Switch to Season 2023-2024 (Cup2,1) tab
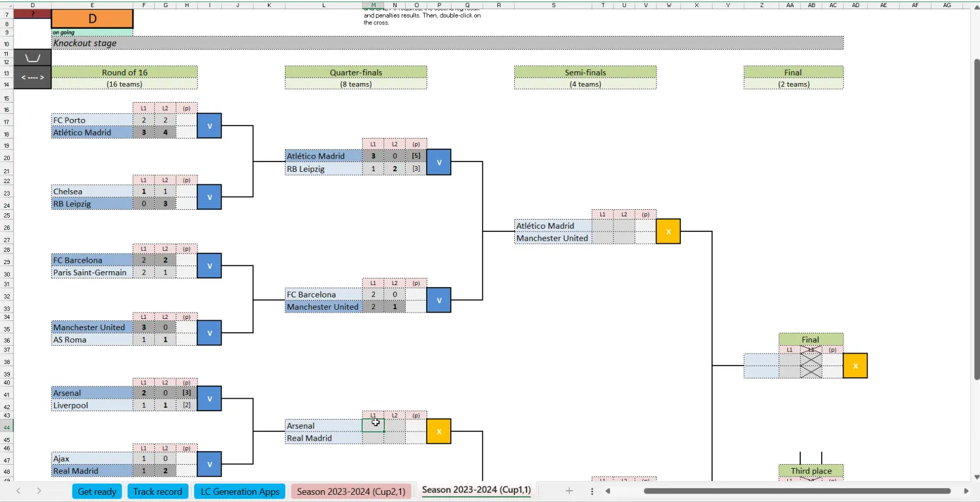The width and height of the screenshot is (980, 502). tap(351, 492)
